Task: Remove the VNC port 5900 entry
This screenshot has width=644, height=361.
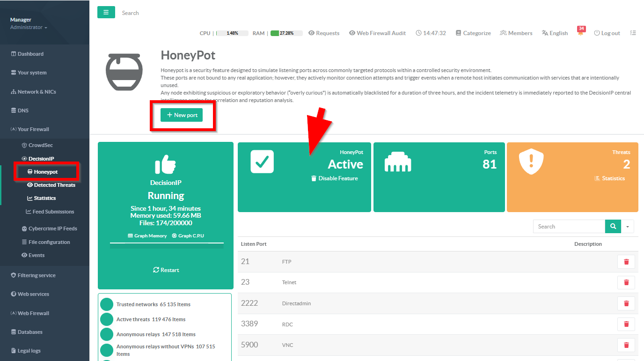Action: [x=626, y=345]
